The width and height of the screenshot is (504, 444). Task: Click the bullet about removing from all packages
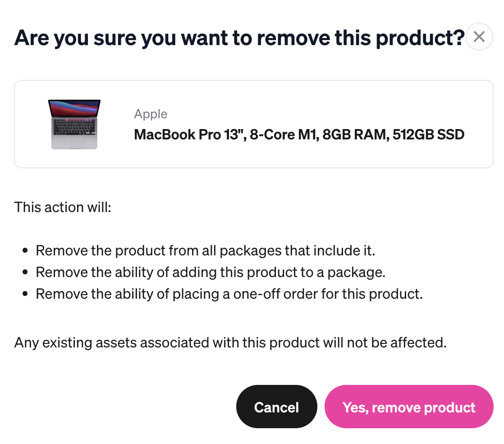tap(206, 250)
